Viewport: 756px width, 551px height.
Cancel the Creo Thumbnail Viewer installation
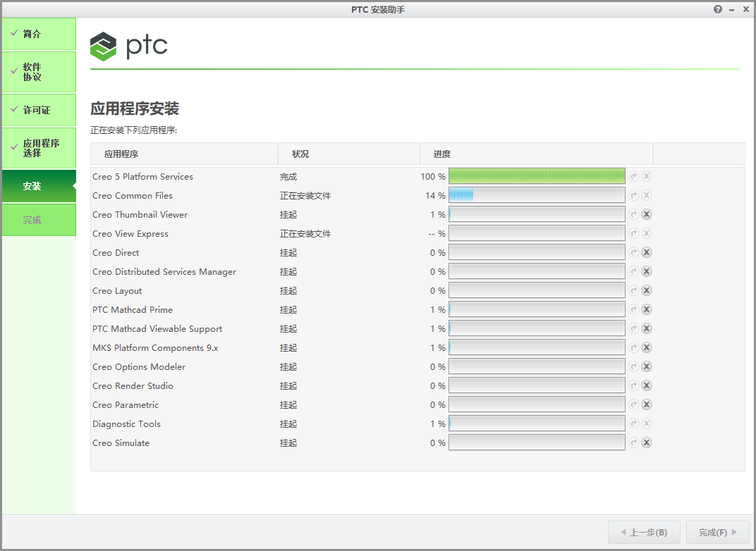pyautogui.click(x=647, y=214)
